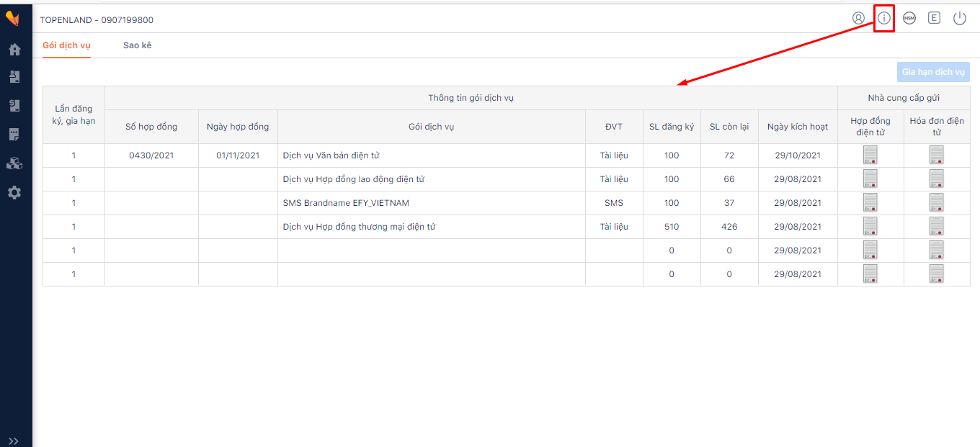
Task: Click the E icon in header
Action: (934, 19)
